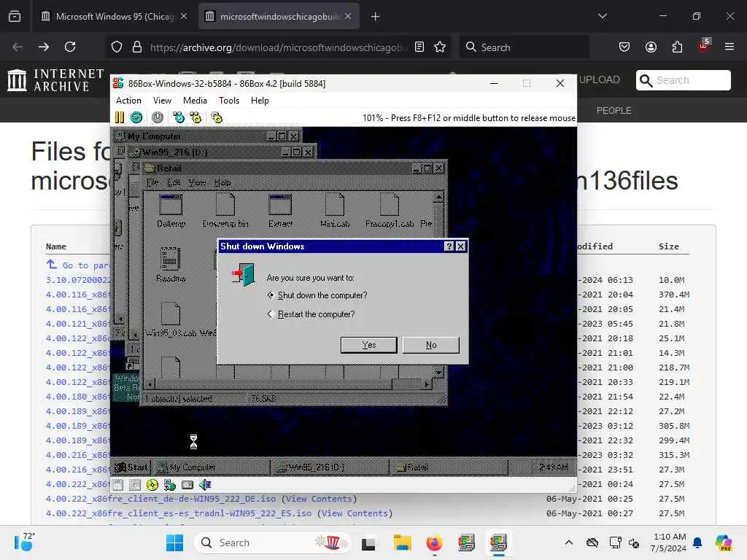Open the 86Box Tools menu

tap(229, 101)
